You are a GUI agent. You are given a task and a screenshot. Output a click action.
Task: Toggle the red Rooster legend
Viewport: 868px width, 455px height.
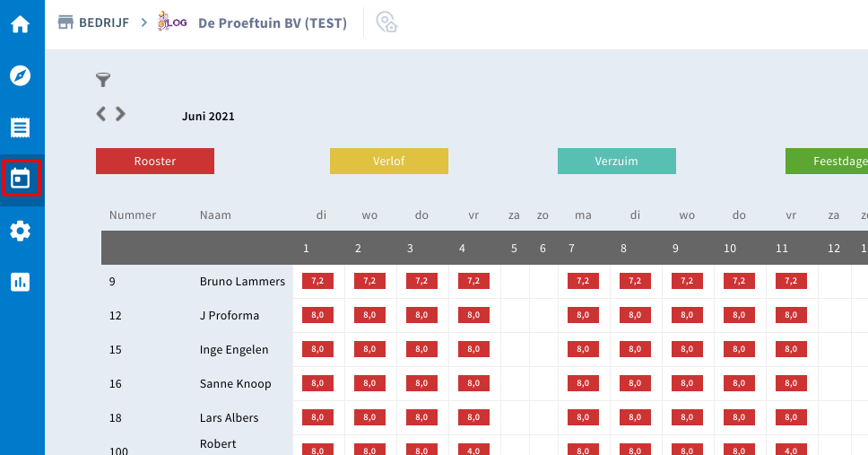pos(155,162)
